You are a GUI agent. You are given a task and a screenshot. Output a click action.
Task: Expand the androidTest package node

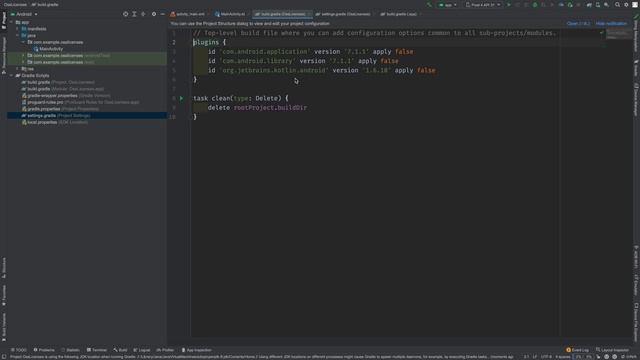coord(23,56)
